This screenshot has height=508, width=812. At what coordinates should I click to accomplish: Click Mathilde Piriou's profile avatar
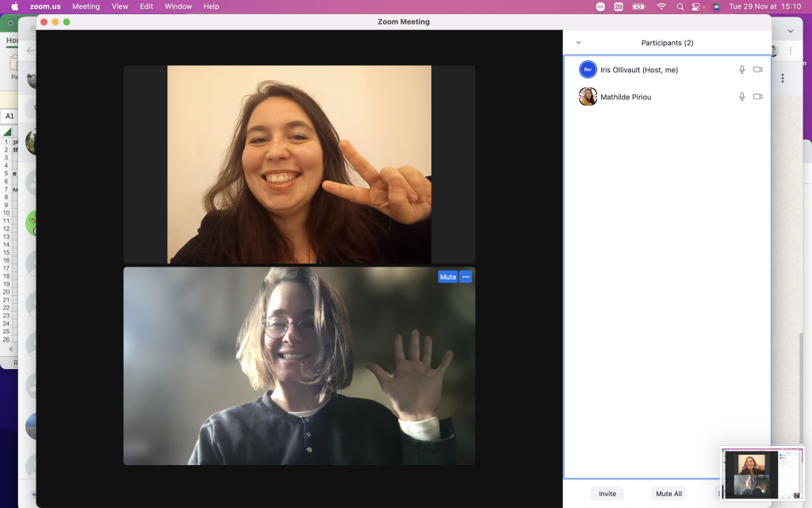click(588, 97)
